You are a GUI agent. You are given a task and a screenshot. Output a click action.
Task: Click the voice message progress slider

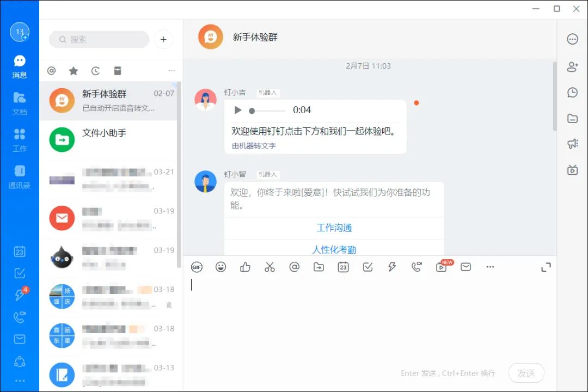(267, 111)
